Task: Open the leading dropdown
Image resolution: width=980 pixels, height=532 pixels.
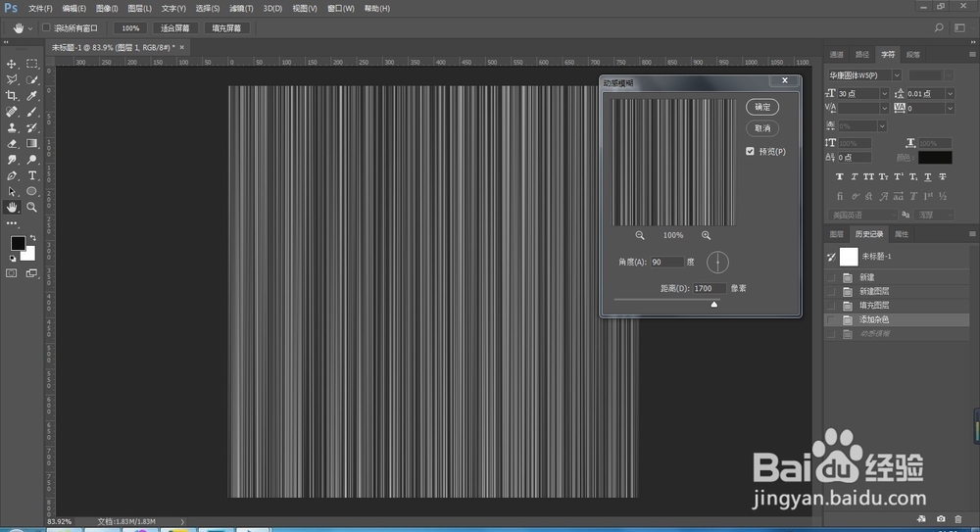Action: [x=950, y=93]
